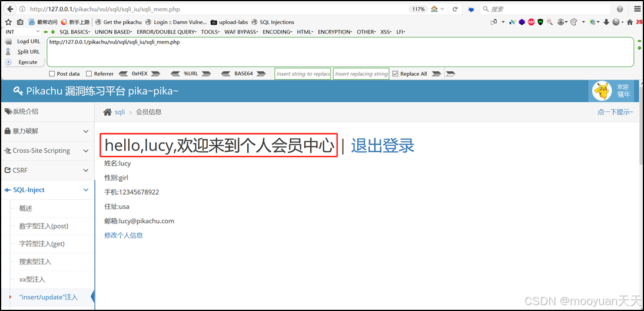The image size is (644, 311).
Task: Open the TOOLS menu in HackBar
Action: click(x=210, y=32)
